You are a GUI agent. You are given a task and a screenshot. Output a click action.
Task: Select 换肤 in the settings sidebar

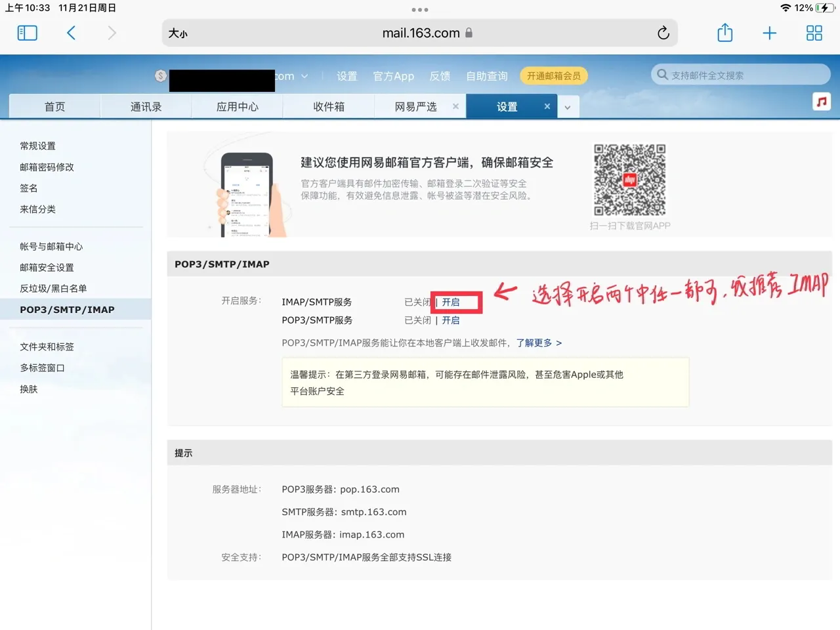pyautogui.click(x=28, y=388)
